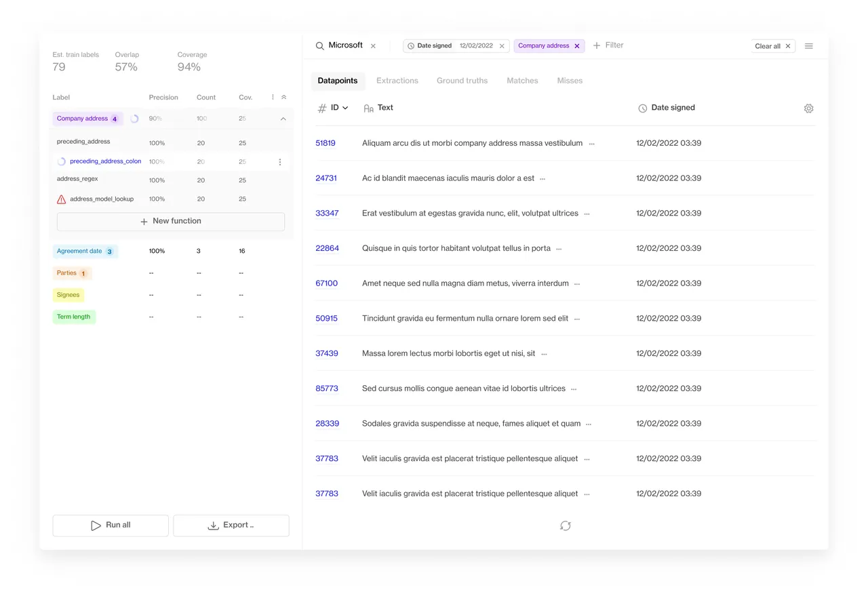Viewport: 868px width, 596px height.
Task: Expand ellipsis on the Erat vestibulum row
Action: point(587,214)
